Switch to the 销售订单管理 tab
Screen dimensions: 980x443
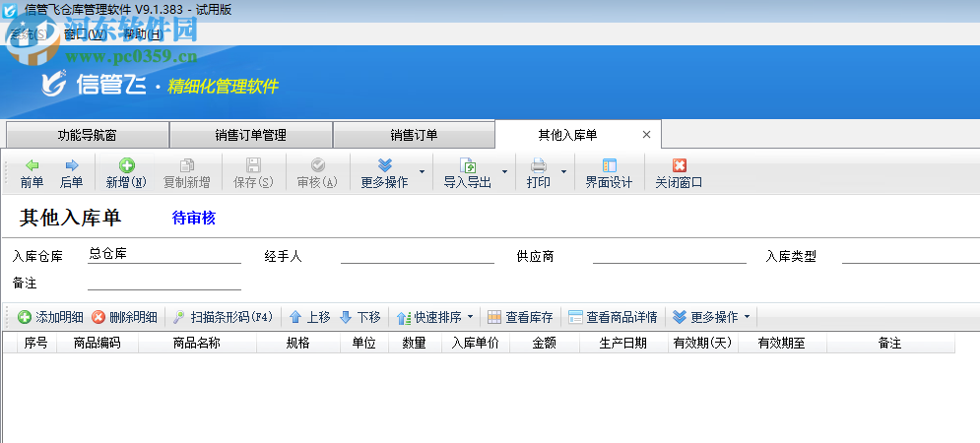pyautogui.click(x=250, y=135)
